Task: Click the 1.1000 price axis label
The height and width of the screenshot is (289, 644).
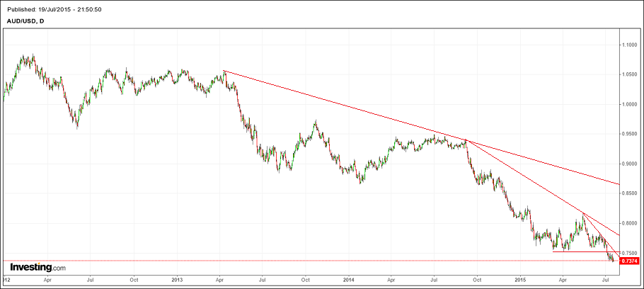Action: [x=629, y=45]
